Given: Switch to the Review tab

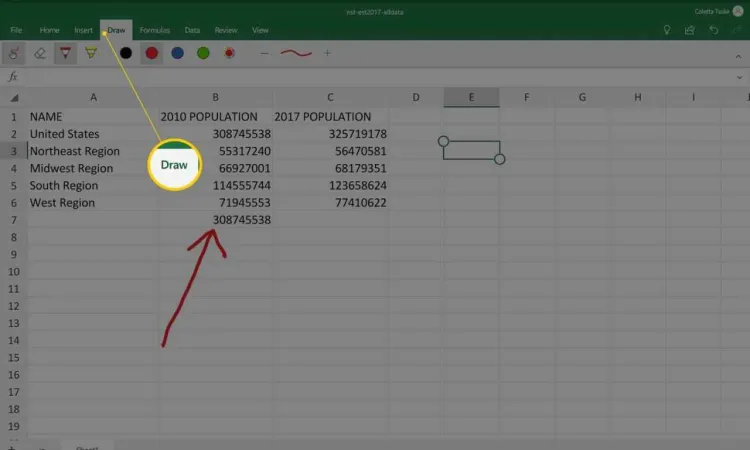Looking at the screenshot, I should [226, 30].
